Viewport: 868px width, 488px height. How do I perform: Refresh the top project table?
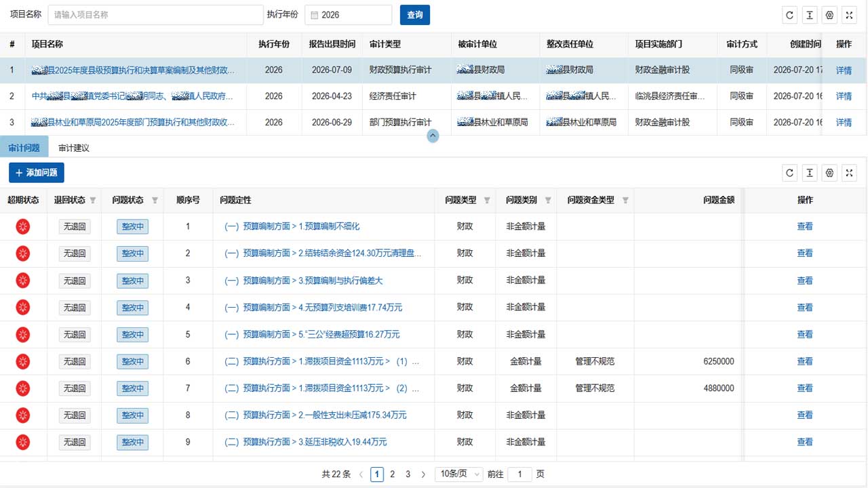point(789,15)
